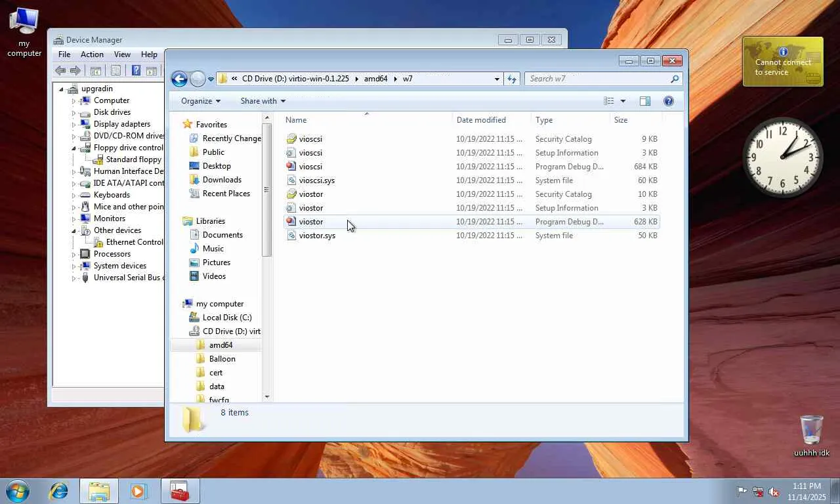Open the Device Manager Action menu
This screenshot has height=504, width=840.
point(92,54)
